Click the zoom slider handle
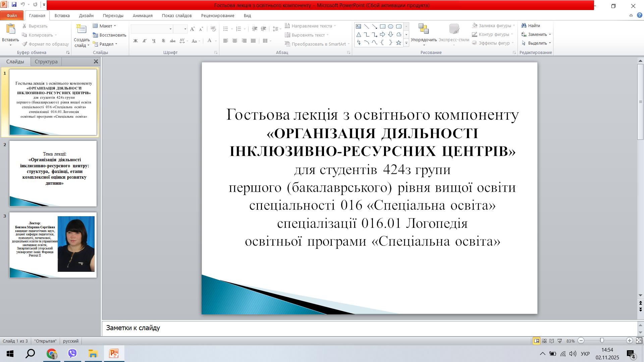The width and height of the screenshot is (644, 362). [602, 341]
